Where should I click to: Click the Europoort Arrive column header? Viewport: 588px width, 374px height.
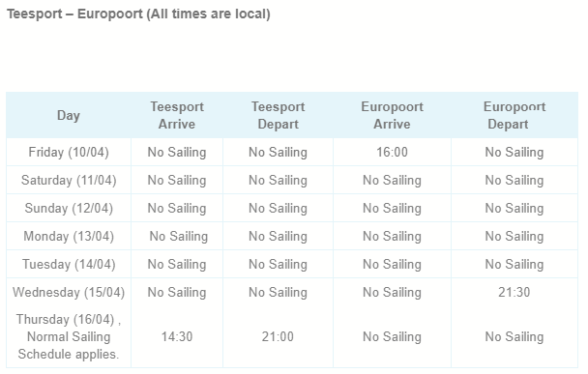392,115
